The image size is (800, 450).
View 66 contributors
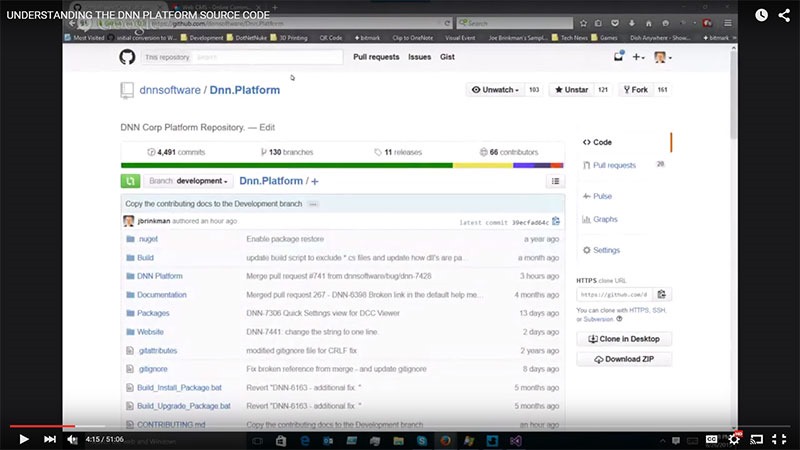509,152
